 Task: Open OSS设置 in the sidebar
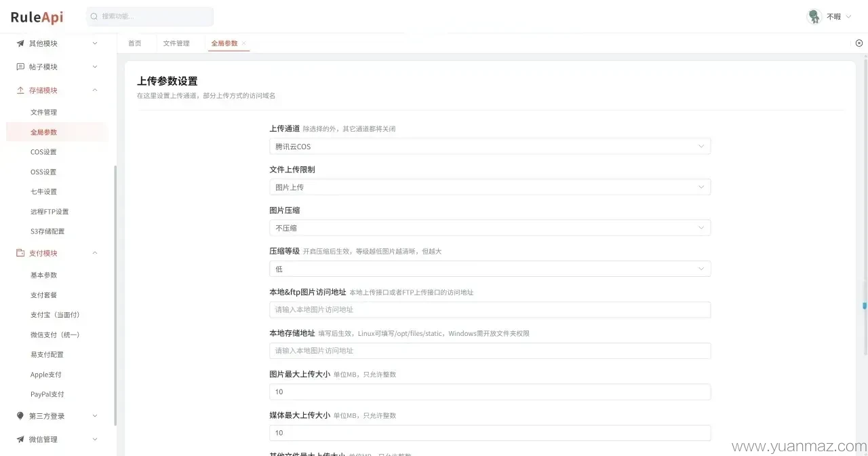pos(43,172)
